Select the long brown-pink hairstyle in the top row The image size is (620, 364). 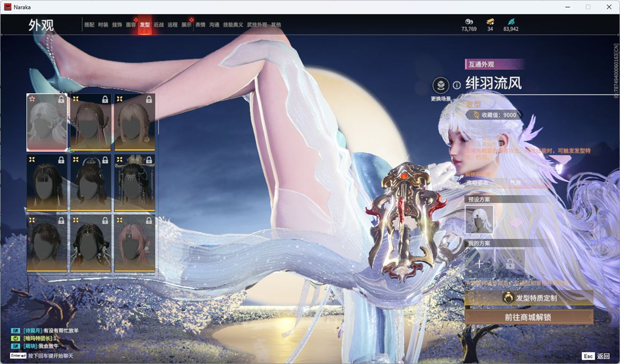(x=91, y=123)
